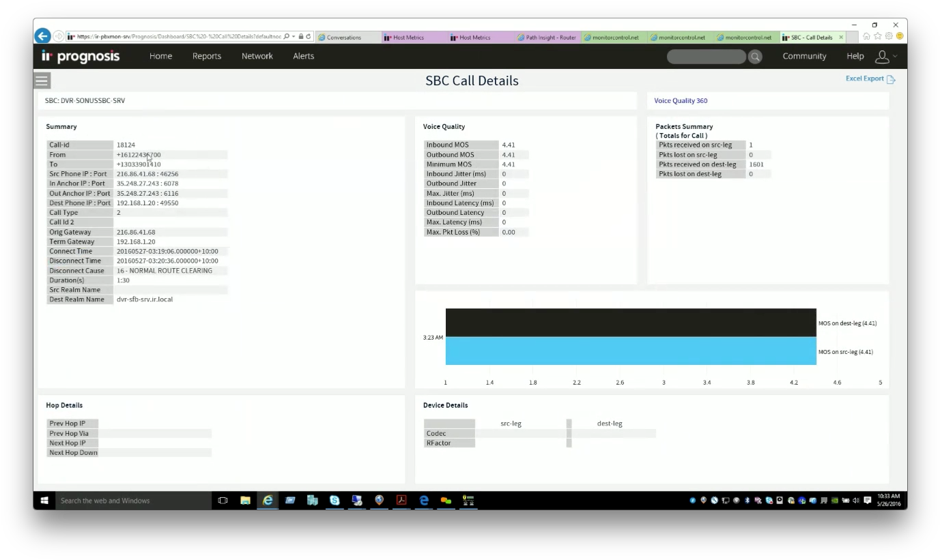This screenshot has width=940, height=560.
Task: Open the Windows Start menu
Action: [44, 501]
